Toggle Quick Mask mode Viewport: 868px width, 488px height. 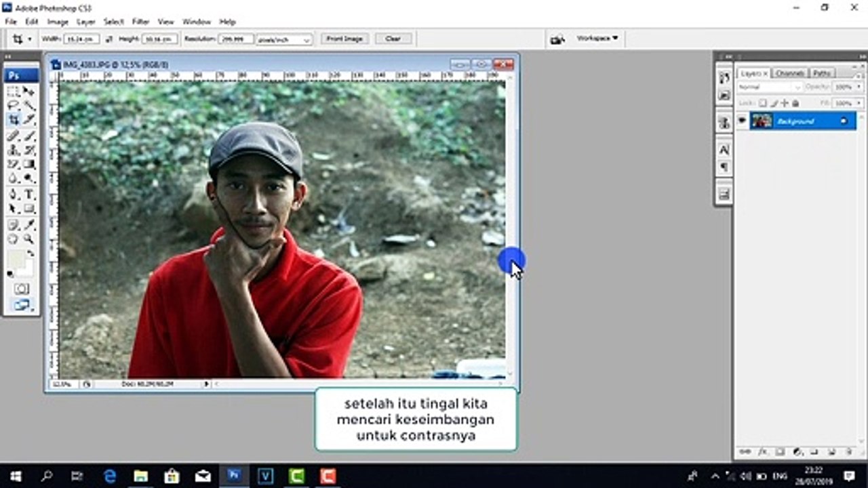click(22, 289)
